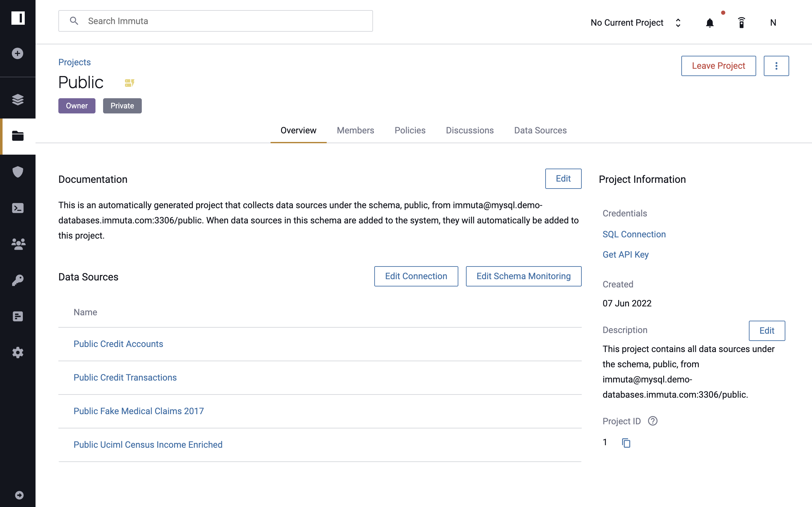The width and height of the screenshot is (812, 507).
Task: Click the add/plus icon at top of sidebar
Action: tap(17, 53)
